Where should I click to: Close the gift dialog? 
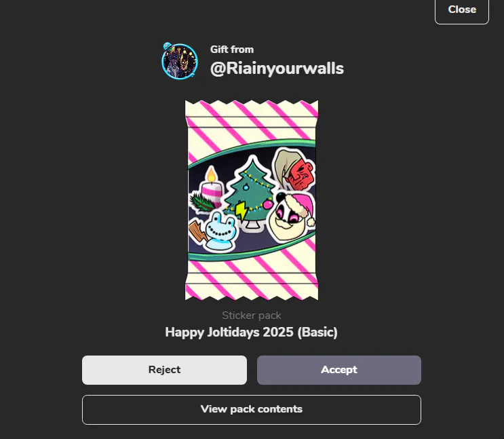click(x=462, y=9)
